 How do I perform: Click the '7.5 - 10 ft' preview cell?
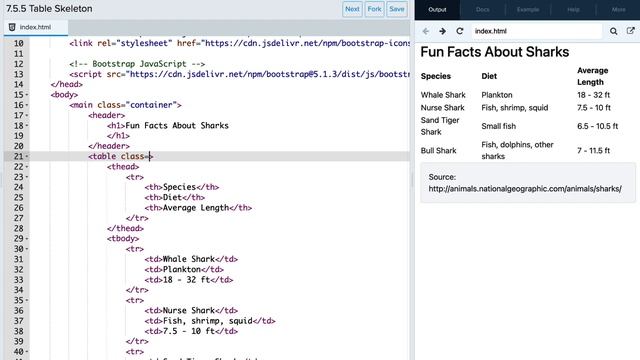(x=594, y=108)
